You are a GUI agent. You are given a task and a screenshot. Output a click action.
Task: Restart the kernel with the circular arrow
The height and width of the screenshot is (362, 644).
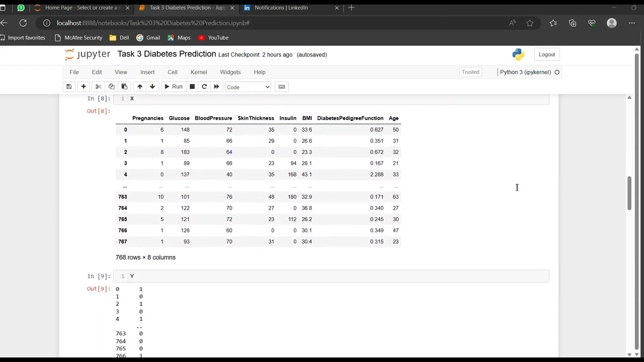tap(204, 87)
